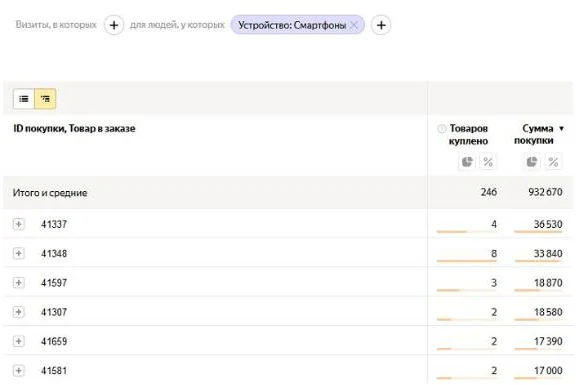
Task: Expand purchase 41348 row
Action: coord(18,253)
